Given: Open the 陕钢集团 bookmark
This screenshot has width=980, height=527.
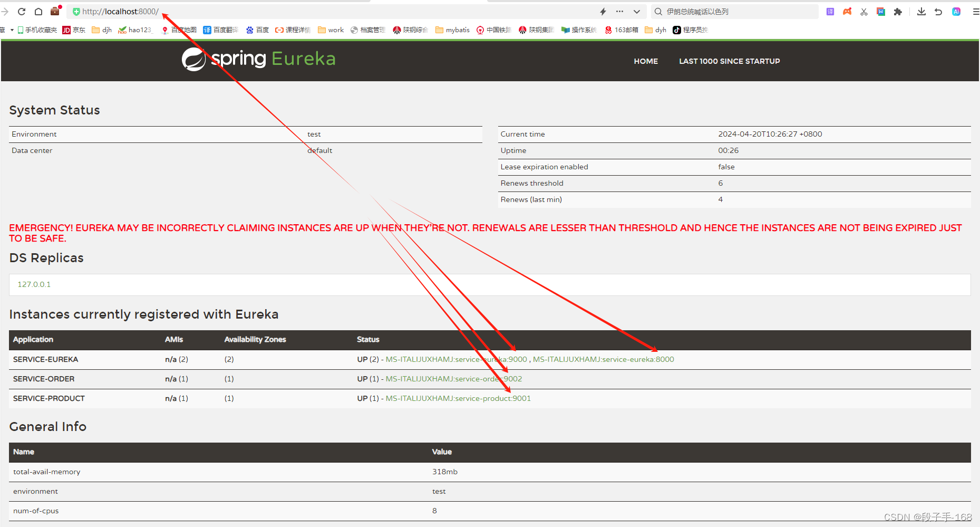Looking at the screenshot, I should 536,30.
